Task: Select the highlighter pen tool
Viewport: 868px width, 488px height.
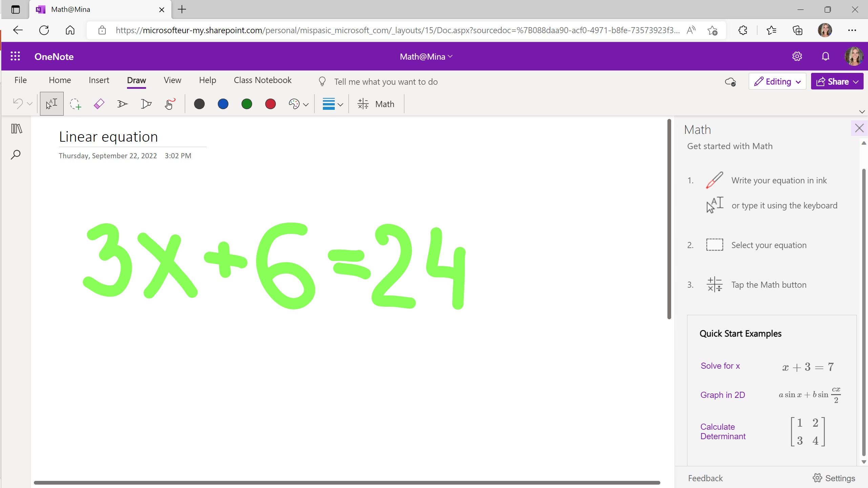Action: [146, 104]
